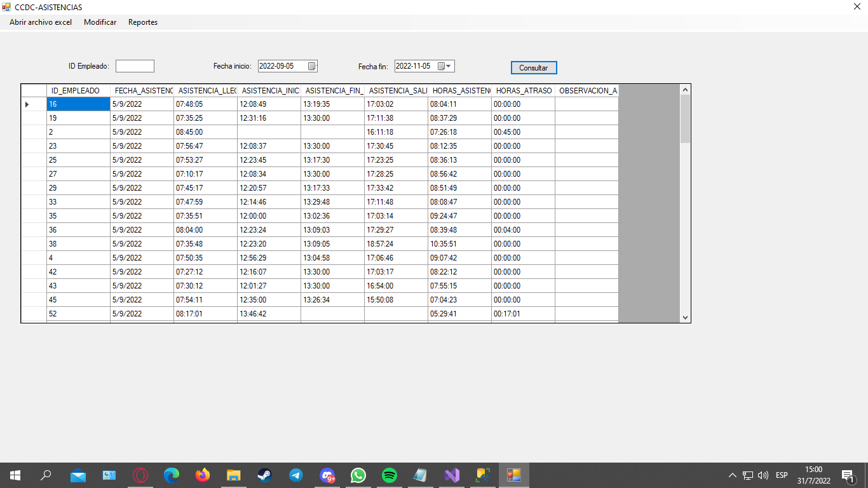Click late hours cell 00:04:00
The width and height of the screenshot is (868, 488).
click(523, 230)
